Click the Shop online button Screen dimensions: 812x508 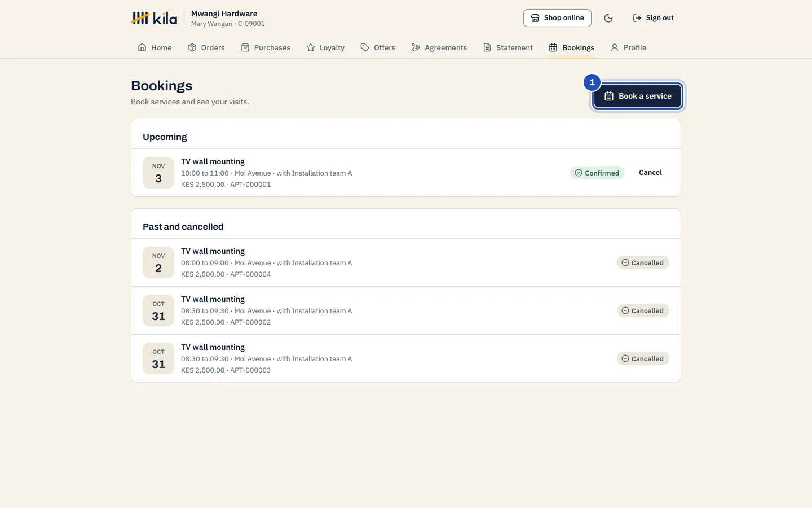(x=557, y=18)
